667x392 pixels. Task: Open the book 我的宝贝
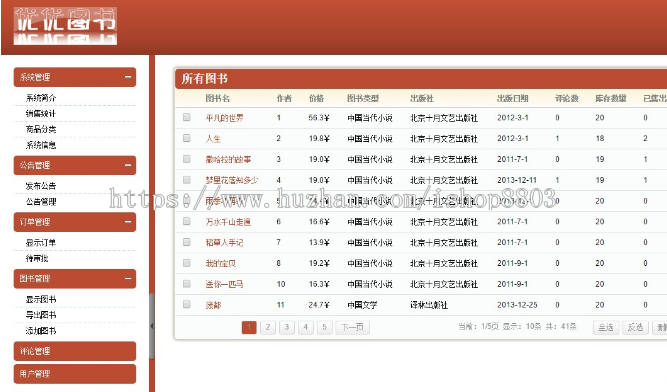[220, 264]
